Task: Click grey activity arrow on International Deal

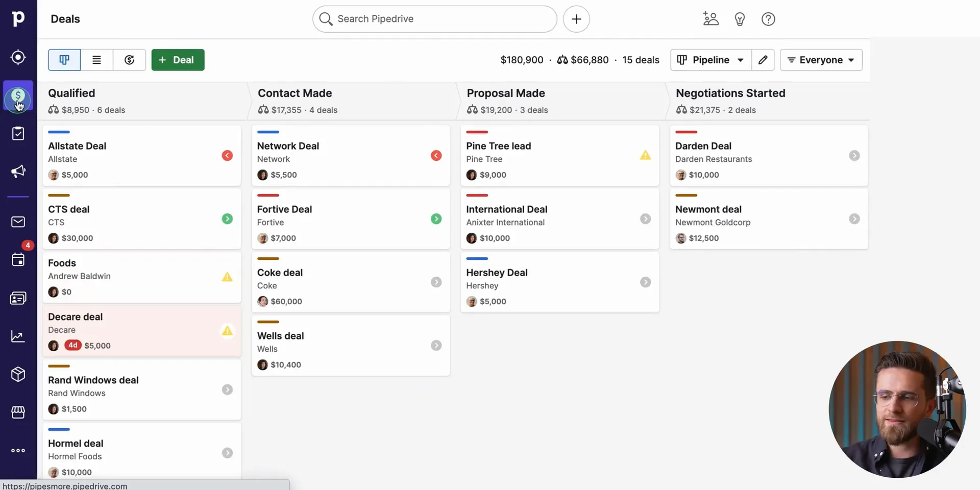Action: coord(646,219)
